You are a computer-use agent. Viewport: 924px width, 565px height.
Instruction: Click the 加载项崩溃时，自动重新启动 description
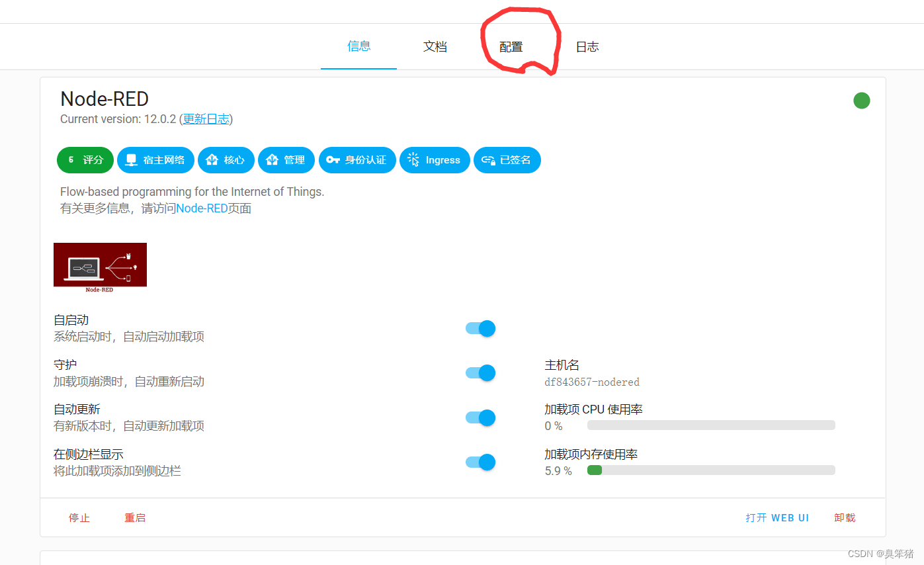(129, 382)
